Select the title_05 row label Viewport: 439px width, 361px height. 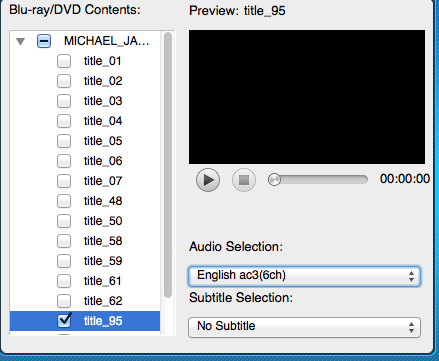[x=103, y=141]
